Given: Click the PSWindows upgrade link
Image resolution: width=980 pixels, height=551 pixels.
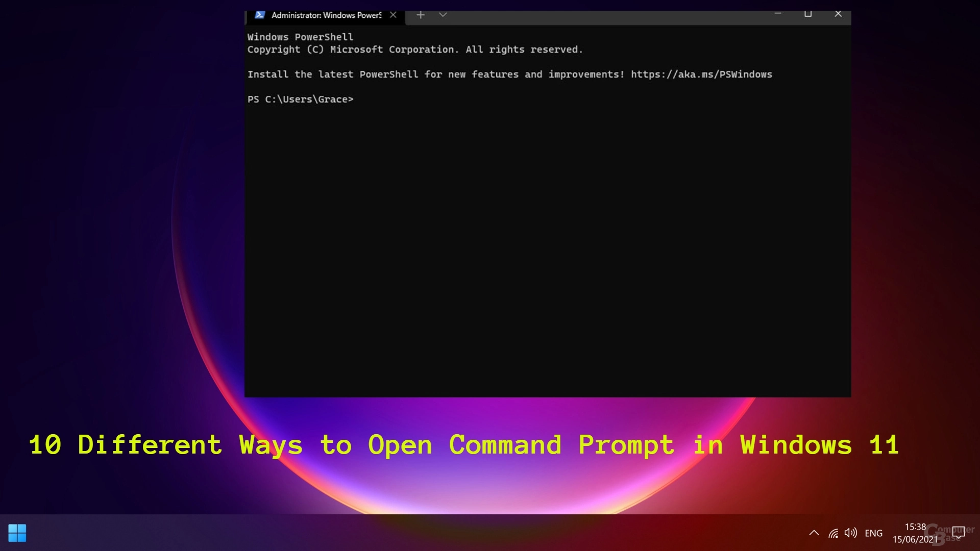Looking at the screenshot, I should pyautogui.click(x=702, y=74).
